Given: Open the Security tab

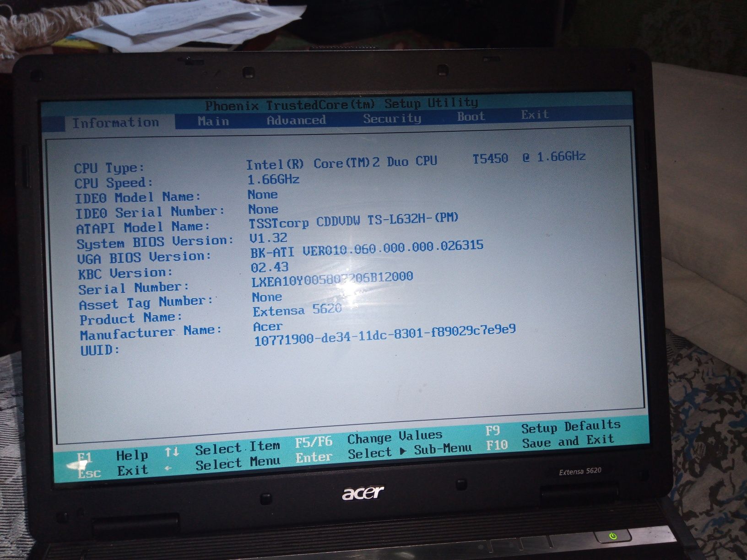Looking at the screenshot, I should tap(392, 118).
